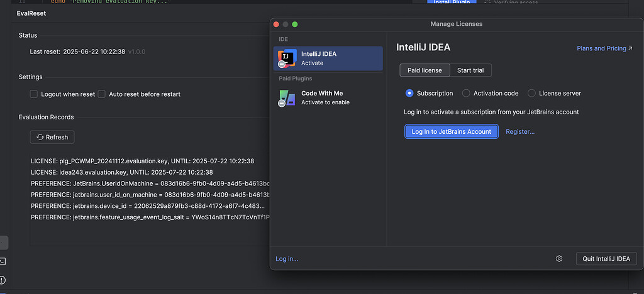Image resolution: width=644 pixels, height=294 pixels.
Task: Click the Log in... link at dialog bottom
Action: (287, 259)
